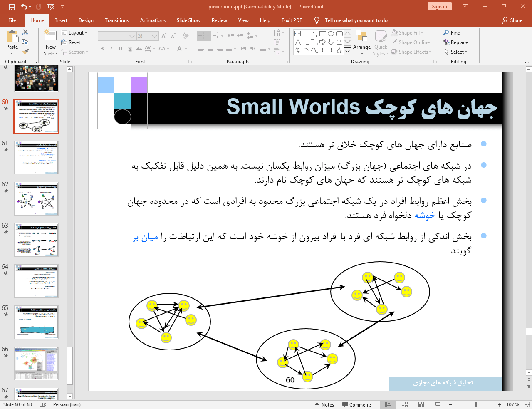The width and height of the screenshot is (532, 409).
Task: Toggle Italic formatting
Action: click(111, 49)
